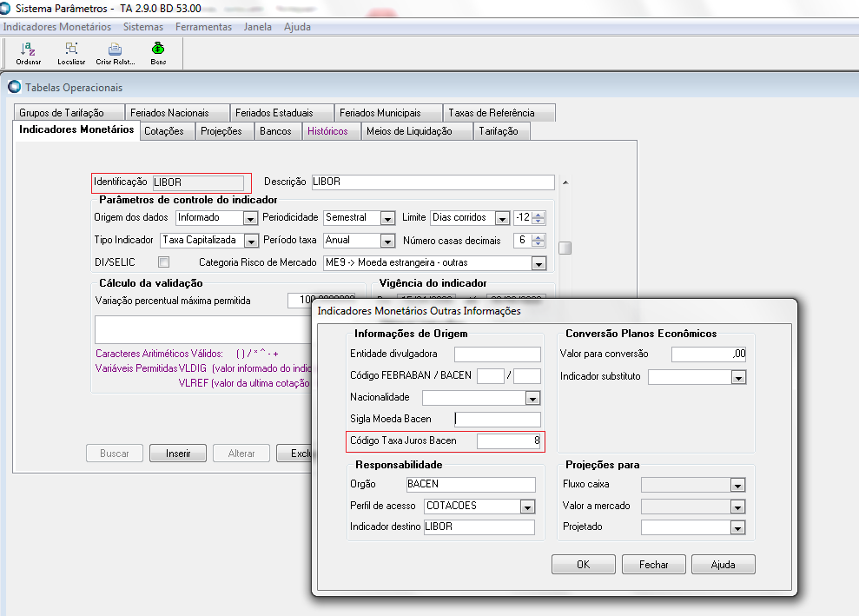The width and height of the screenshot is (859, 616).
Task: Open the Perfil de acesso dropdown
Action: pos(527,507)
